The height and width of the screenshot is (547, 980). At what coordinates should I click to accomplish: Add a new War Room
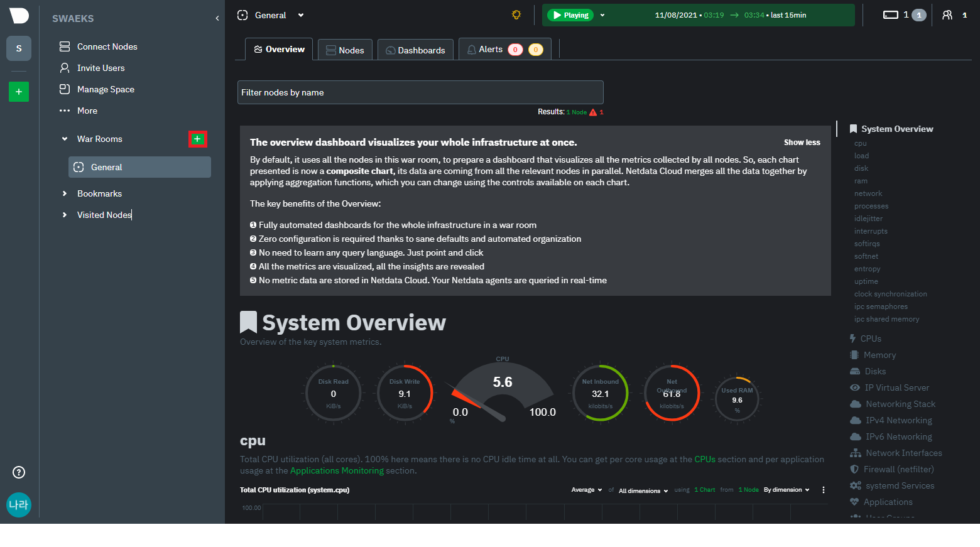(197, 139)
